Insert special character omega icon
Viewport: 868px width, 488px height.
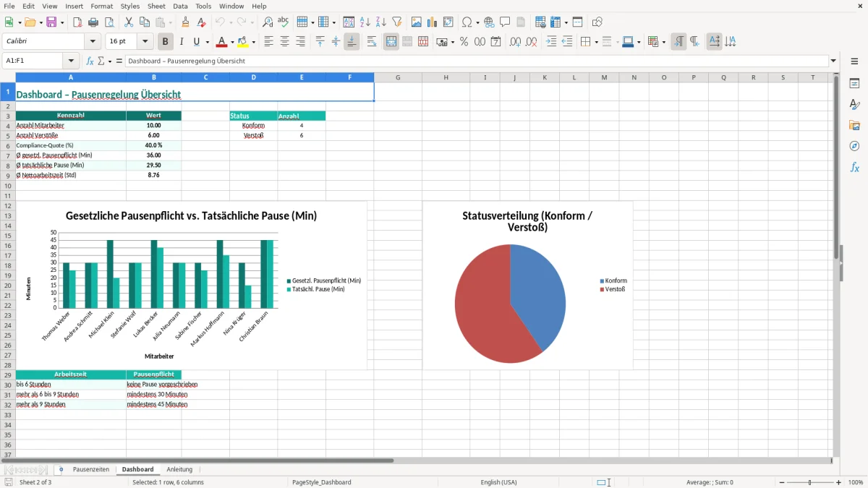467,22
